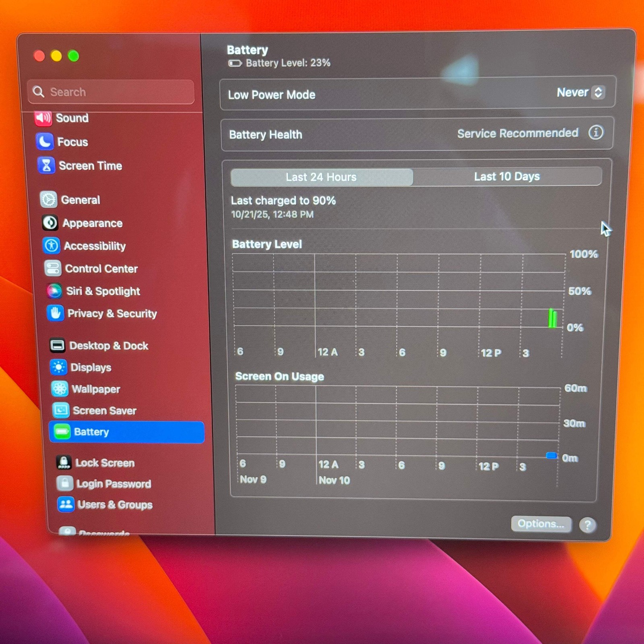Select Appearance in the sidebar

tap(93, 223)
